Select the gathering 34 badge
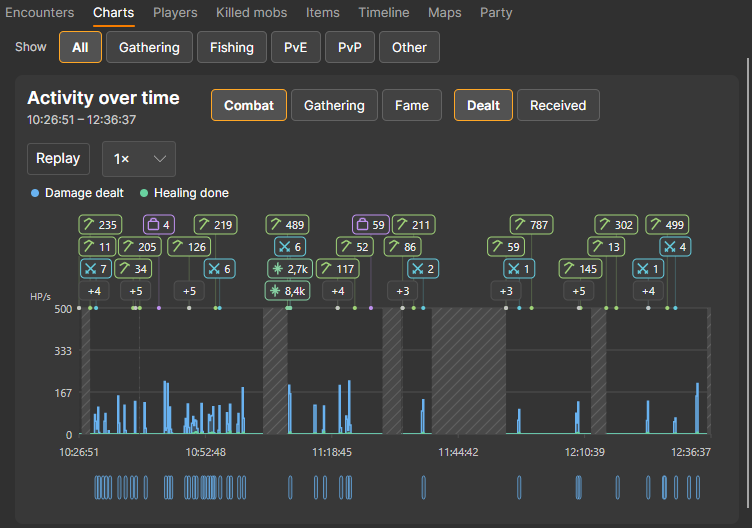The width and height of the screenshot is (752, 528). tap(133, 269)
